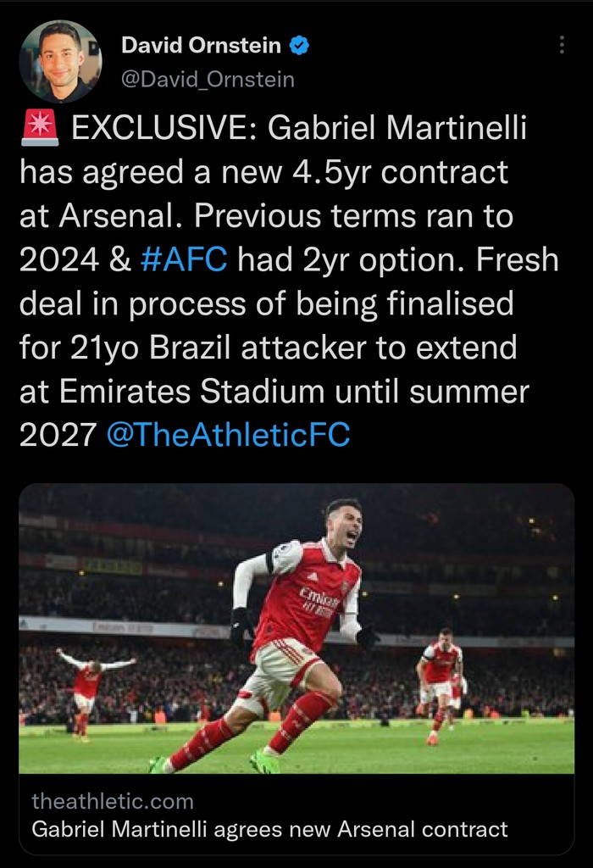Open the @TheAthleticFC mention

tap(228, 435)
